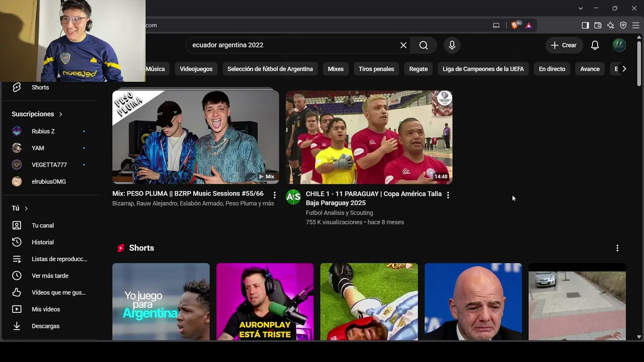Select the Regate filter chip

tap(419, 69)
